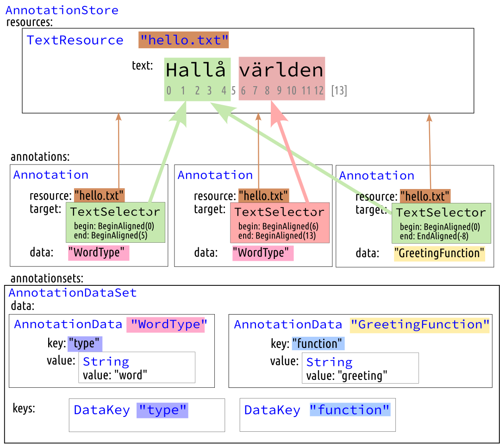This screenshot has width=500, height=448.
Task: Click "GreetingFunction" data tag in the third Annotation
Action: tap(439, 253)
